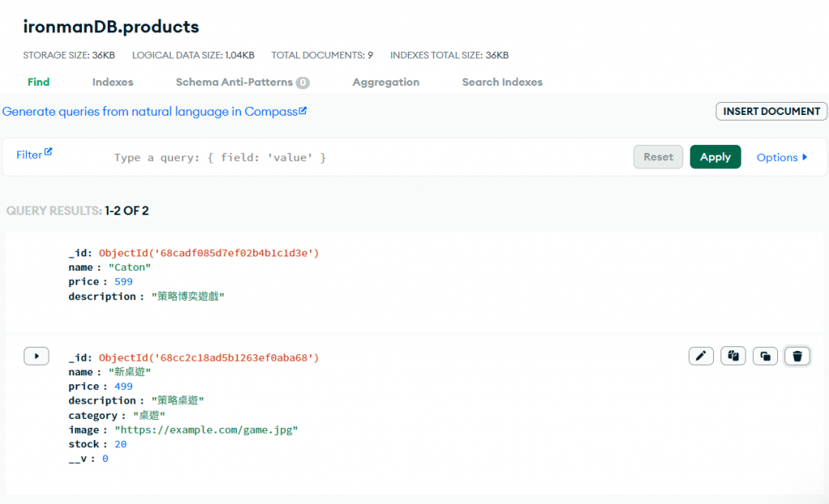Viewport: 829px width, 504px height.
Task: Expand the second document with arrow button
Action: pyautogui.click(x=36, y=356)
